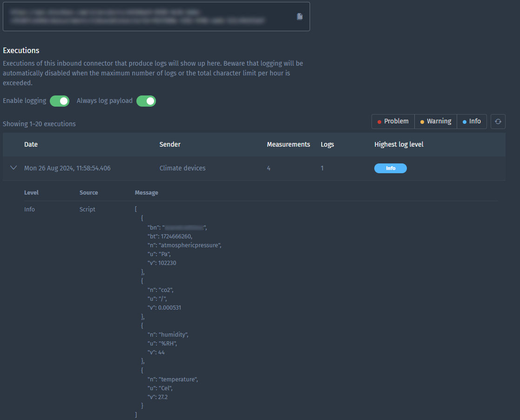The image size is (520, 420).
Task: Disable the Always log payload switch
Action: pos(146,101)
